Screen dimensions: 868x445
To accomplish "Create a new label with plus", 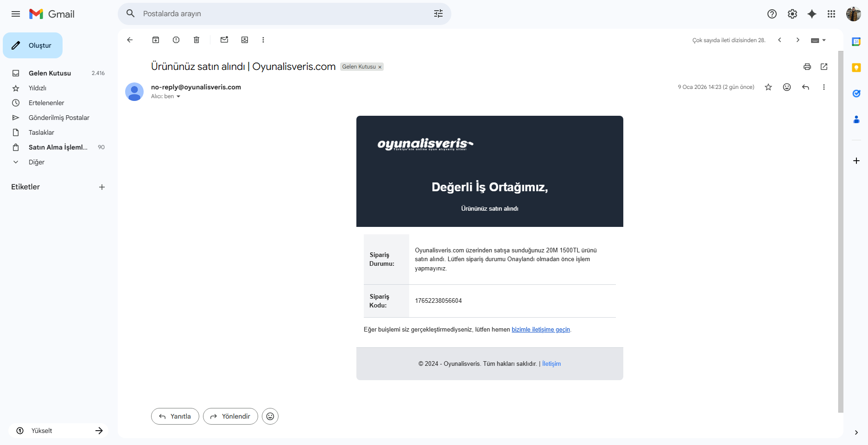I will pos(102,187).
